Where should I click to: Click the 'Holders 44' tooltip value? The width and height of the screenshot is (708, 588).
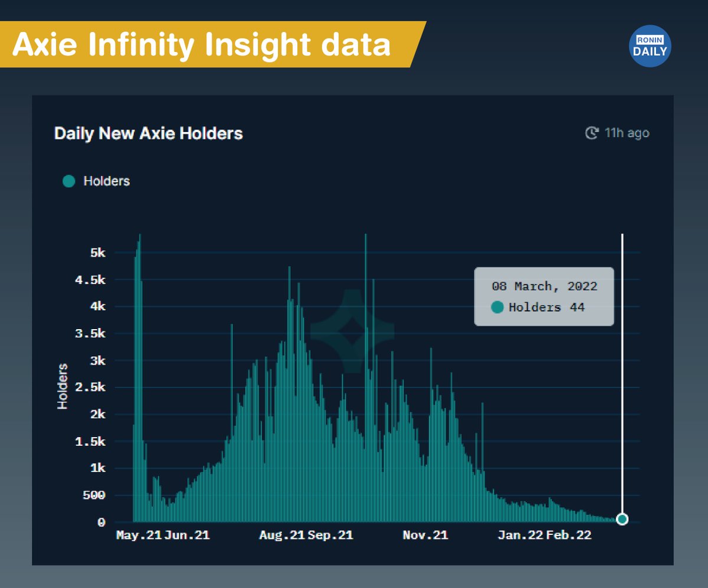click(546, 307)
